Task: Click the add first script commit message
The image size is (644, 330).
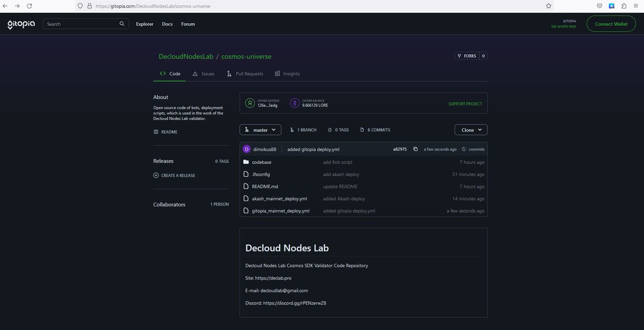Action: (338, 162)
